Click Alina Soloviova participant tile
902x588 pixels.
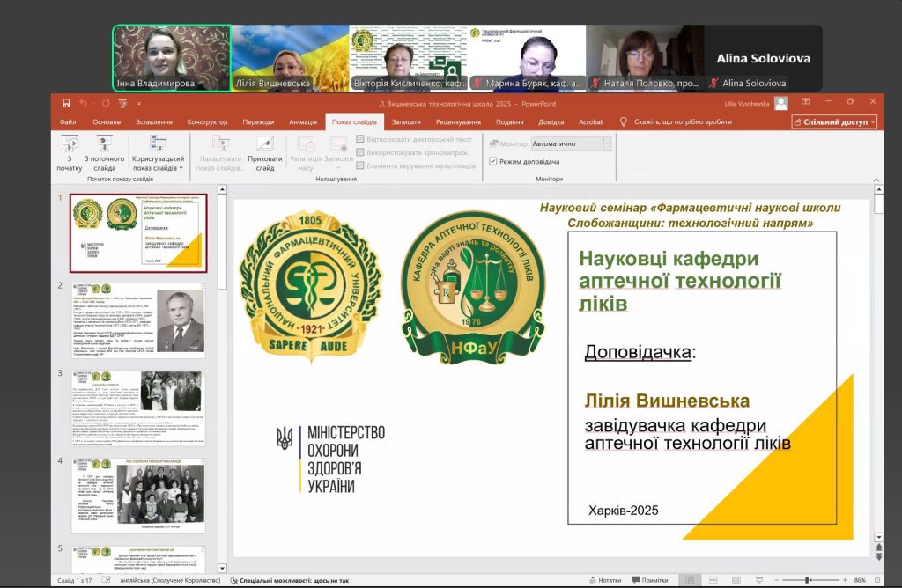(x=763, y=58)
